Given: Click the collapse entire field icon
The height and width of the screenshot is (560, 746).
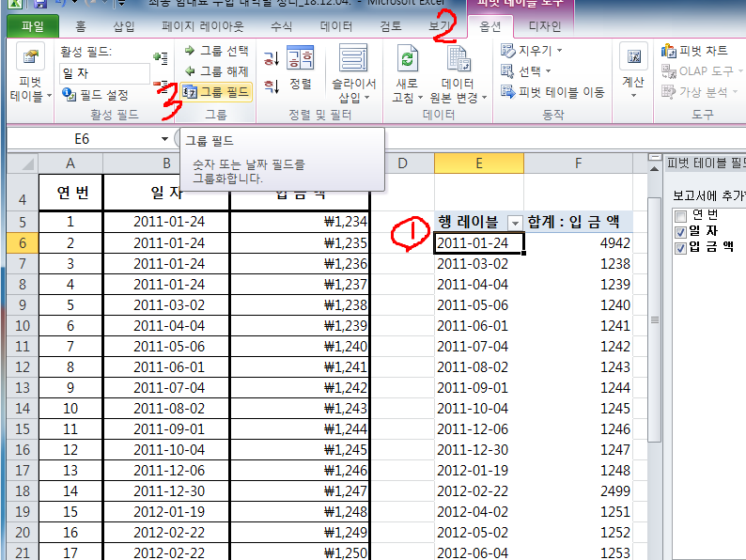Looking at the screenshot, I should tap(161, 86).
